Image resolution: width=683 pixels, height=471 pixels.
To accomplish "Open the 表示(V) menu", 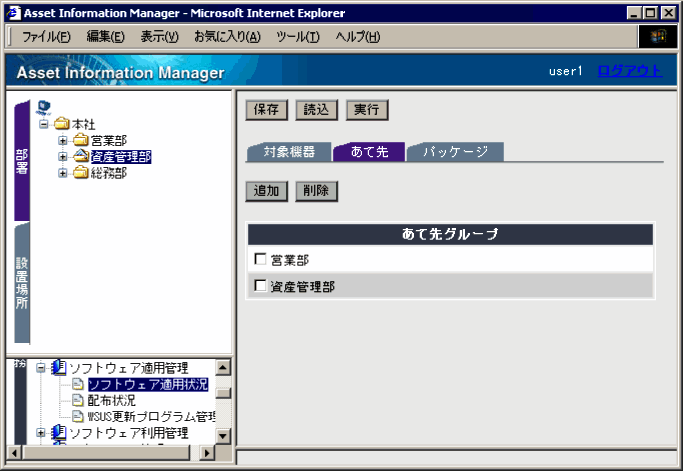I will point(159,37).
